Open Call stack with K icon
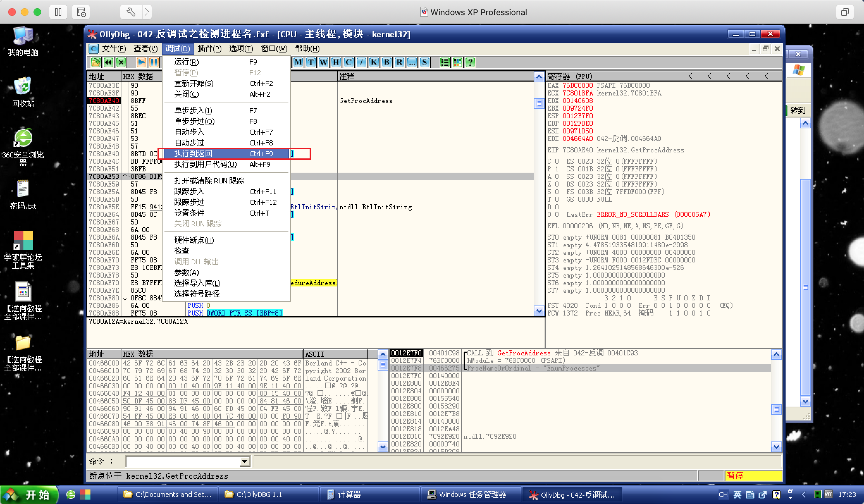Image resolution: width=864 pixels, height=504 pixels. coord(374,62)
